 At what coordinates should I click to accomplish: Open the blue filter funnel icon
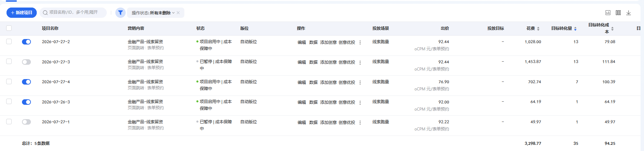click(120, 13)
